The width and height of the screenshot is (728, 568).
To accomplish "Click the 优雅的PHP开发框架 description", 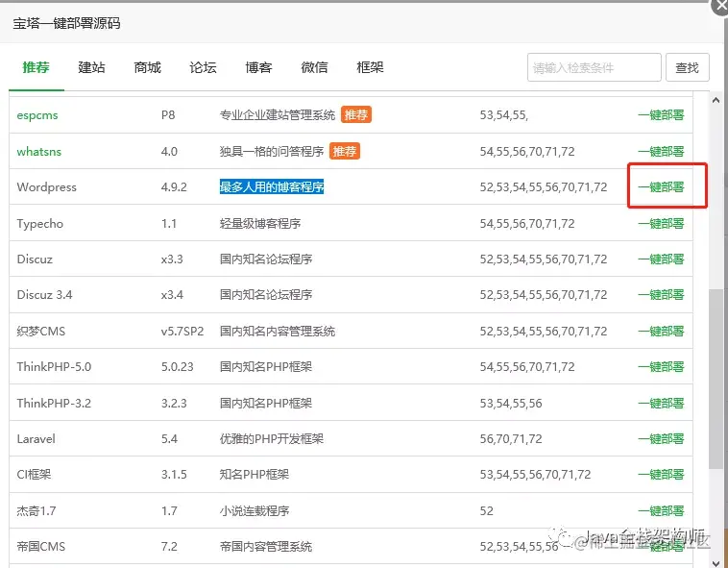I will click(272, 439).
